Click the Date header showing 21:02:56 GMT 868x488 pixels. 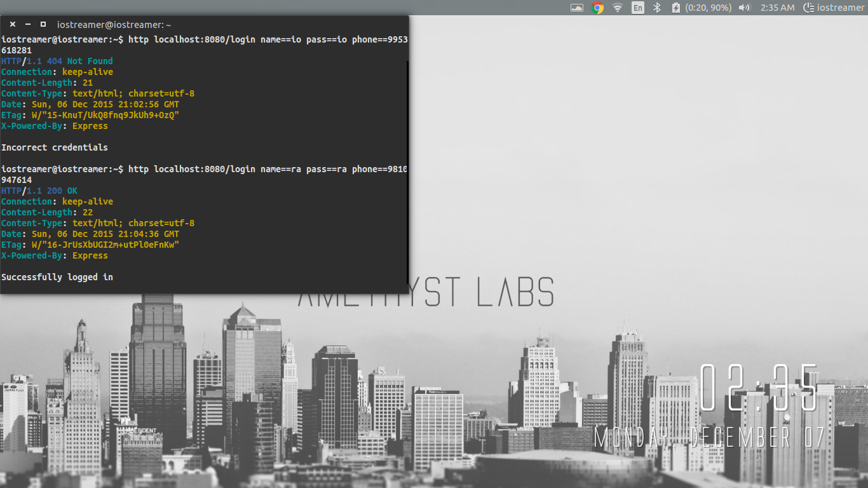[x=90, y=104]
